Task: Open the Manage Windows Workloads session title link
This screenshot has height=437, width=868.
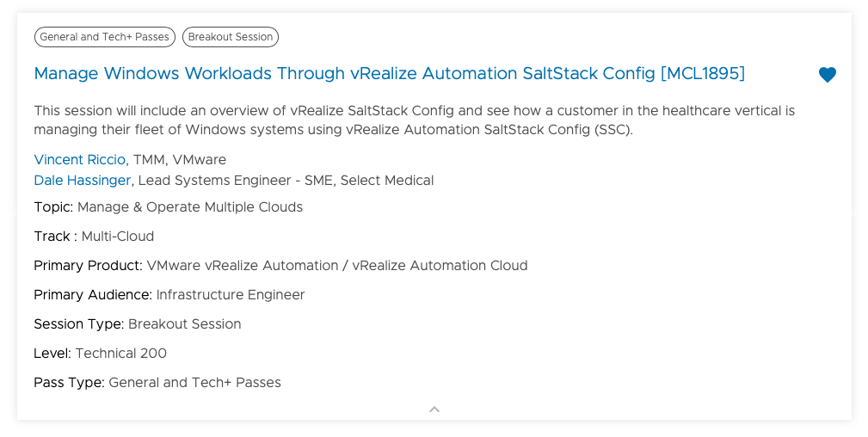Action: tap(389, 74)
